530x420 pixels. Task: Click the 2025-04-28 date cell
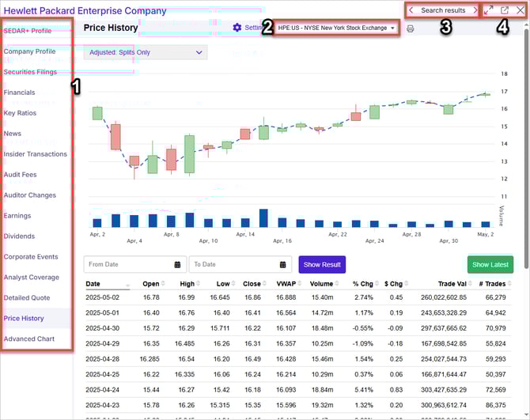tap(102, 359)
